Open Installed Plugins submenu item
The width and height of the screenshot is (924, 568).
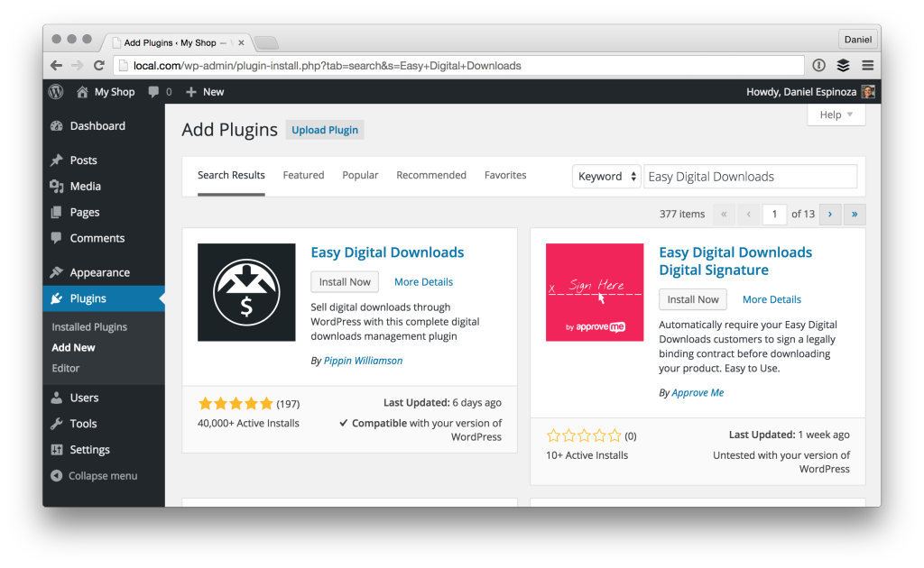[89, 326]
